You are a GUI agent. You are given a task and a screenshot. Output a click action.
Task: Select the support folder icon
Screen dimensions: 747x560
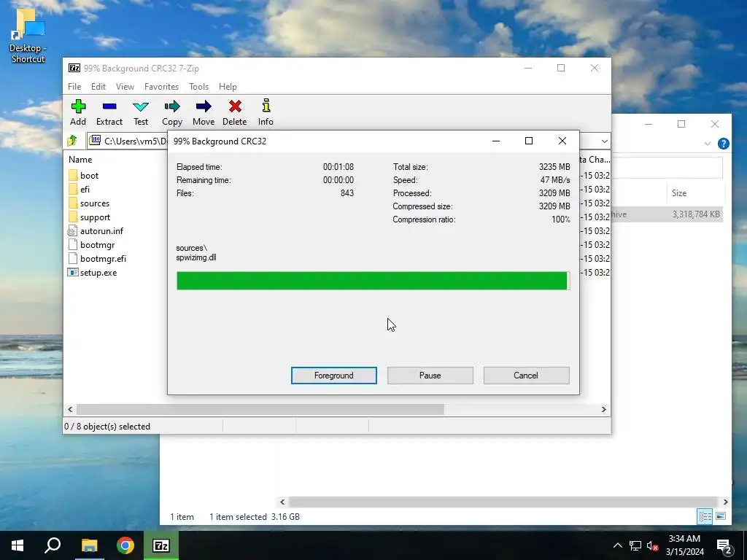coord(73,217)
